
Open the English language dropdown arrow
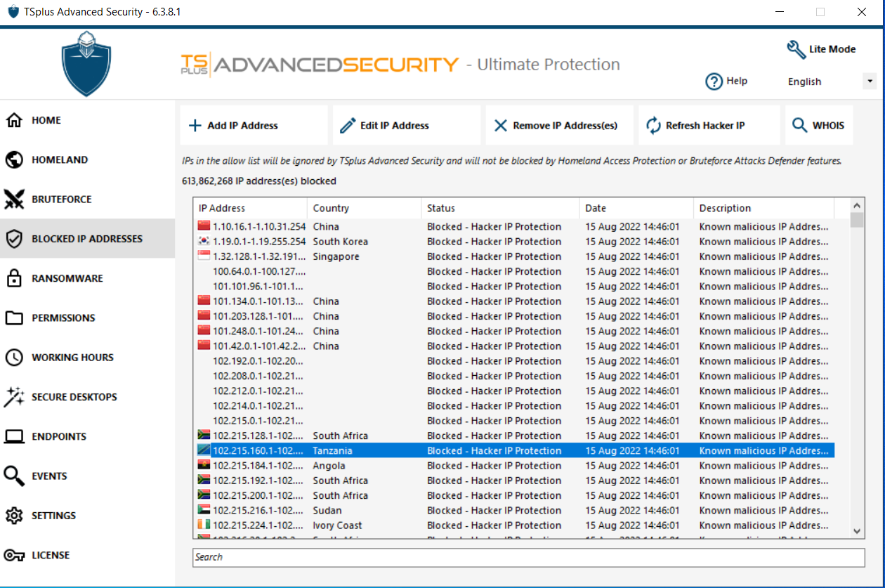870,81
